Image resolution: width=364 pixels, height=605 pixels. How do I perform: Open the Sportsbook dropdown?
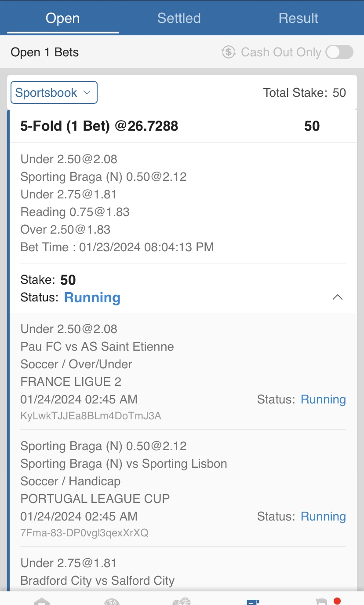[54, 93]
